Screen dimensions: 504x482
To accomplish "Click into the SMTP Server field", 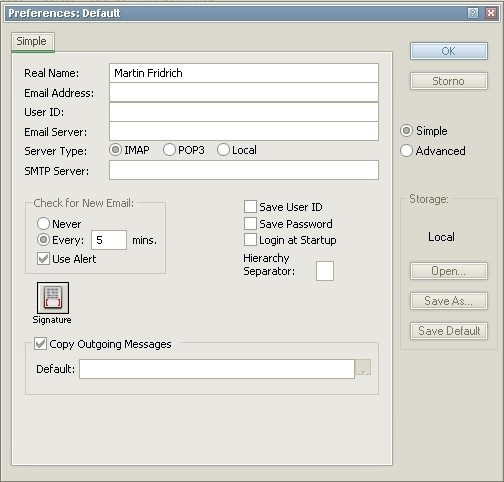I will coord(244,170).
